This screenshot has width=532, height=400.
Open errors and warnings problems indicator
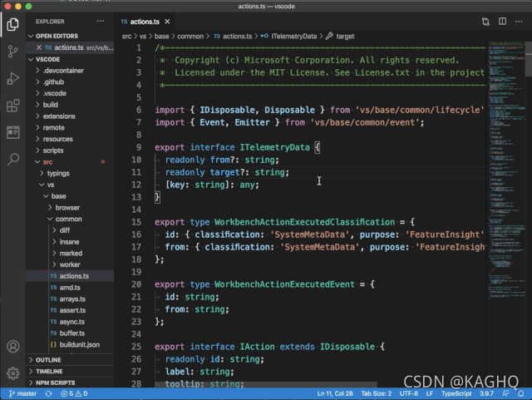(74, 393)
